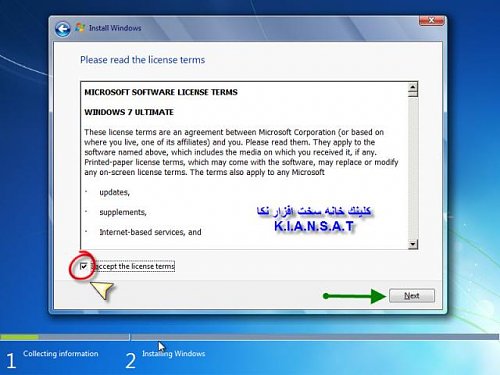Image resolution: width=500 pixels, height=375 pixels.
Task: Click the 'WINDOWS 7 ULTIMATE' line
Action: [x=129, y=112]
